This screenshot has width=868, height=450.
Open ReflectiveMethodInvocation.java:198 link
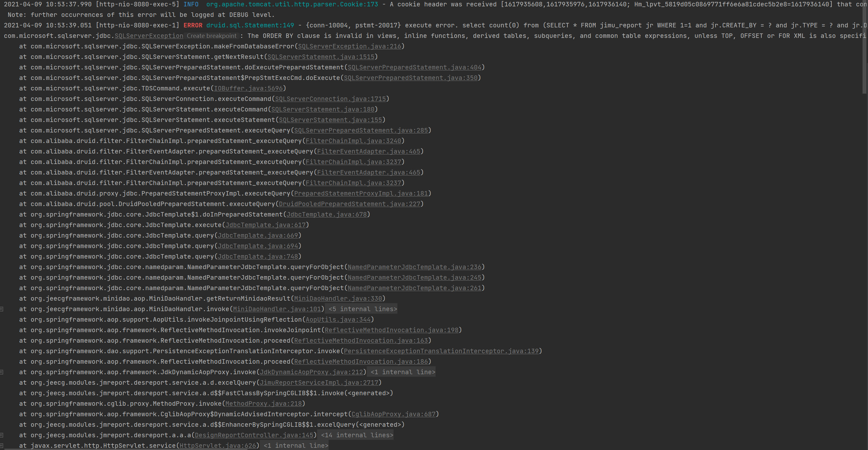[392, 330]
